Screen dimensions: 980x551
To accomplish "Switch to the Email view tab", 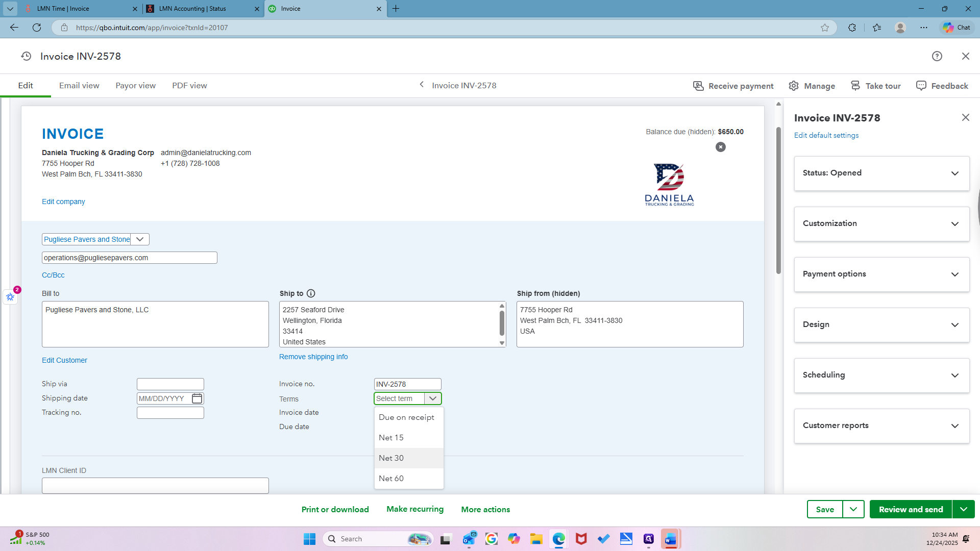I will 79,86.
